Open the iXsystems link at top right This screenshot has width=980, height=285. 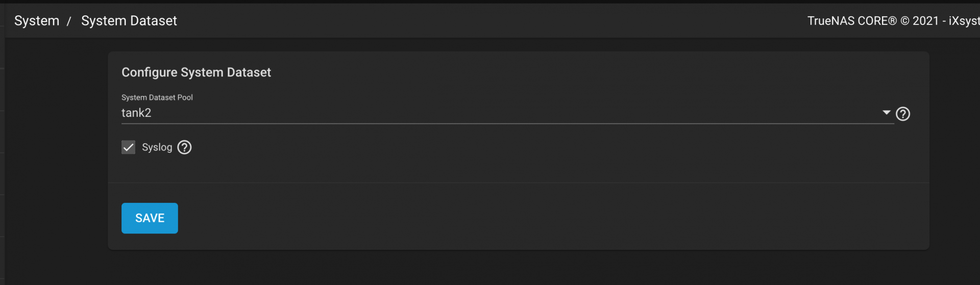(964, 21)
